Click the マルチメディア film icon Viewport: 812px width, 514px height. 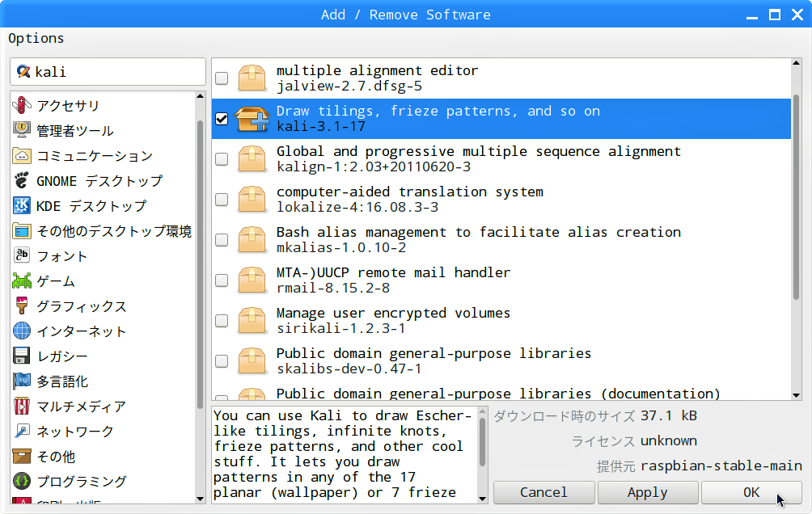coord(22,406)
